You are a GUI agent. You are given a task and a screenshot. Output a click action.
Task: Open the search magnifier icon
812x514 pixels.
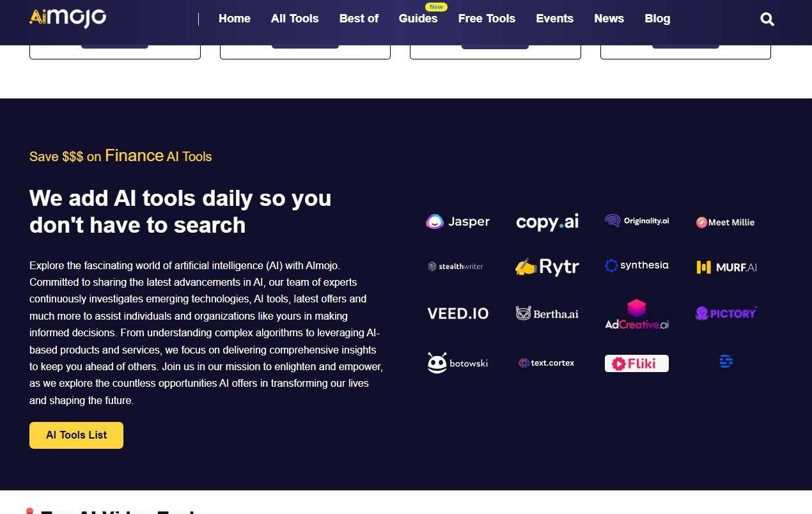(767, 19)
